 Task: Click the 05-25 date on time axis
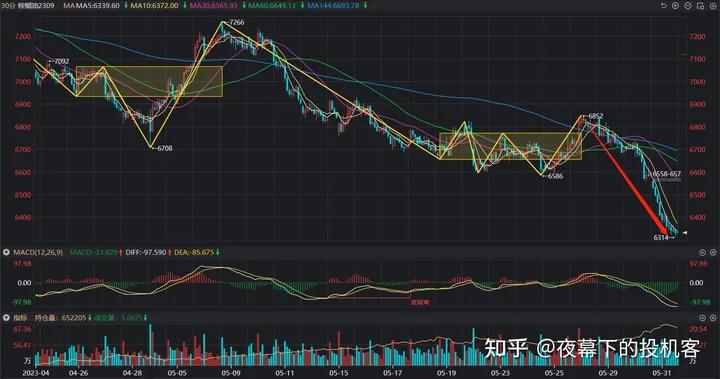point(554,373)
